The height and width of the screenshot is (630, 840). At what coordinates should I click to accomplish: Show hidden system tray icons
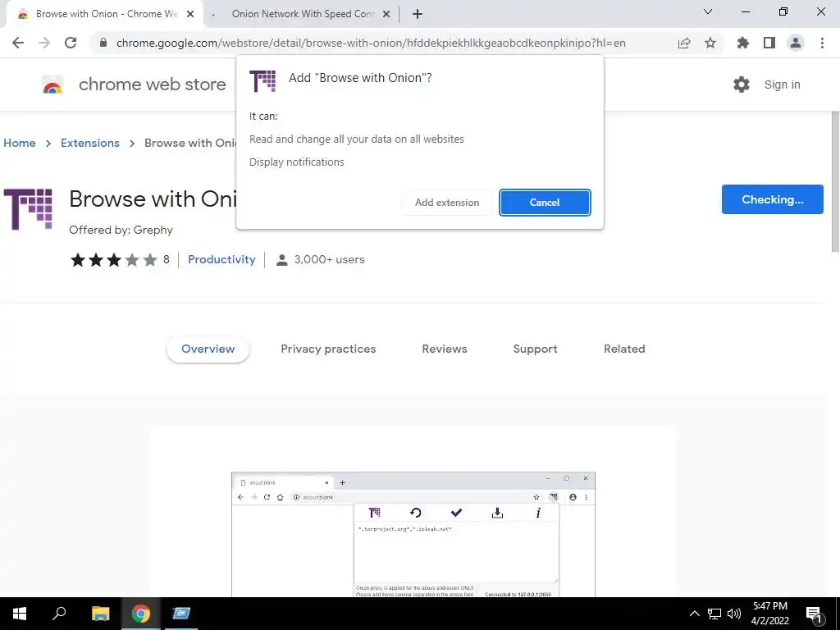click(694, 614)
